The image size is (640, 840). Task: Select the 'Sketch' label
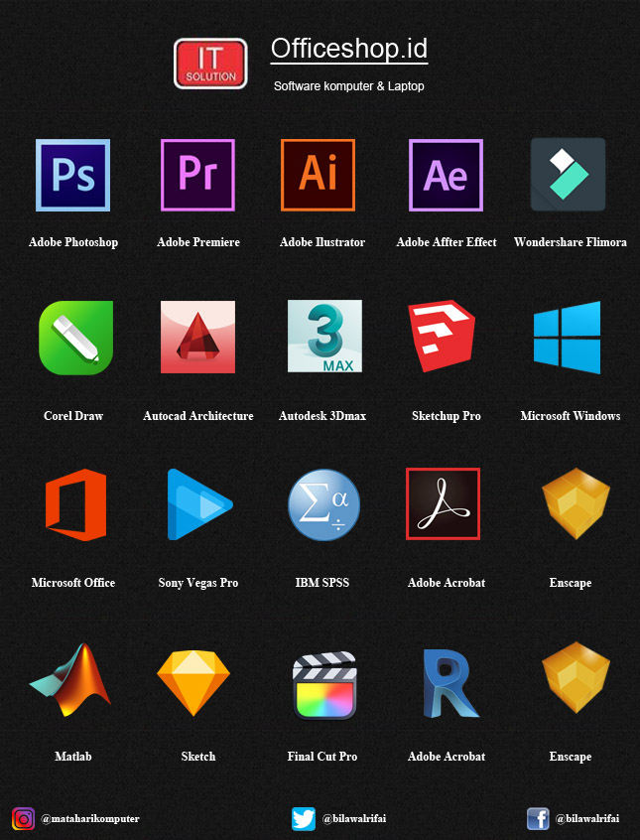tap(198, 757)
